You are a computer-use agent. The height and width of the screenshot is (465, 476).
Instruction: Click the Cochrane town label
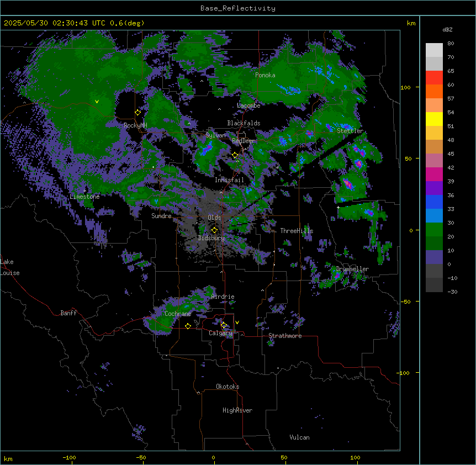click(x=178, y=314)
